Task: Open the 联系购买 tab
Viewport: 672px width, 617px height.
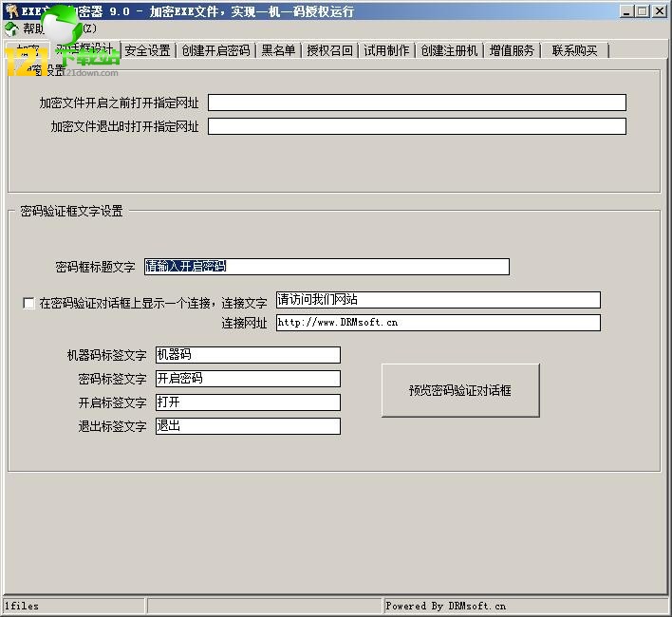Action: click(x=574, y=50)
